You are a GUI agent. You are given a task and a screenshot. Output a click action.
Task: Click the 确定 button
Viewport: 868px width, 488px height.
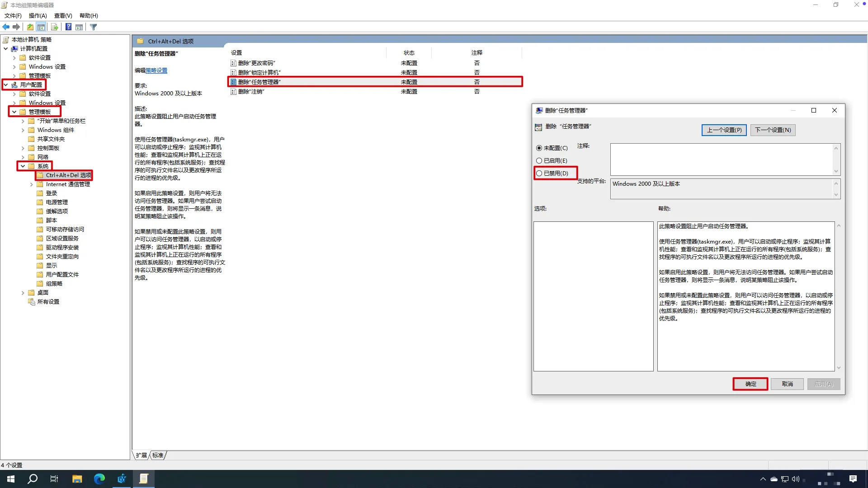coord(750,384)
